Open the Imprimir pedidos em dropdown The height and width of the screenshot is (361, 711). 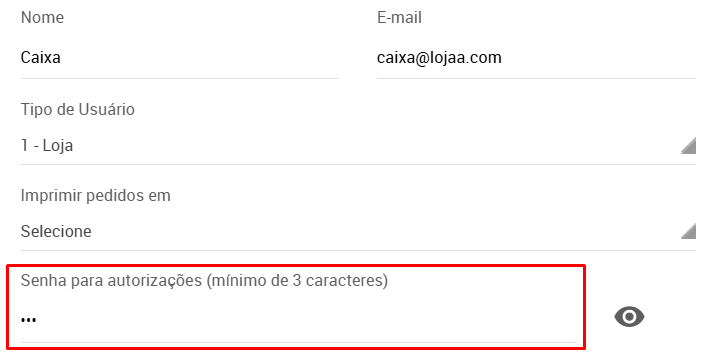(x=358, y=231)
